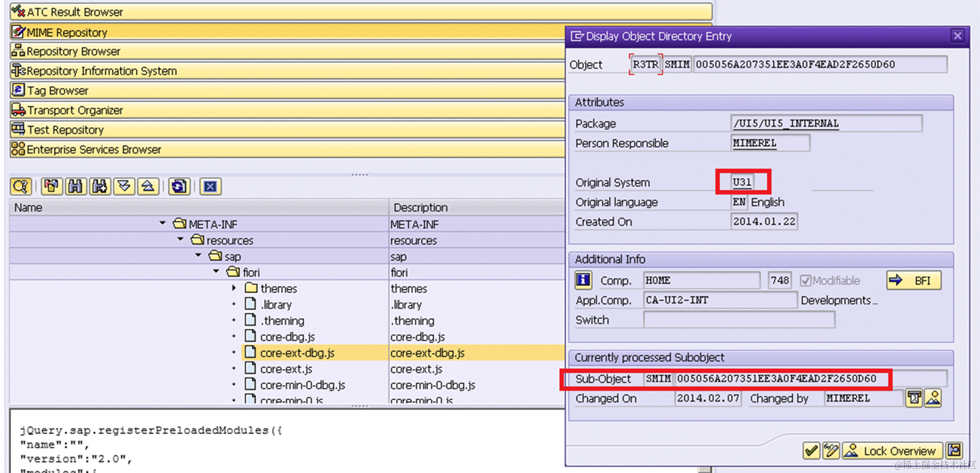The image size is (980, 473).
Task: Open the Enterprise Services Browser tab
Action: point(287,149)
